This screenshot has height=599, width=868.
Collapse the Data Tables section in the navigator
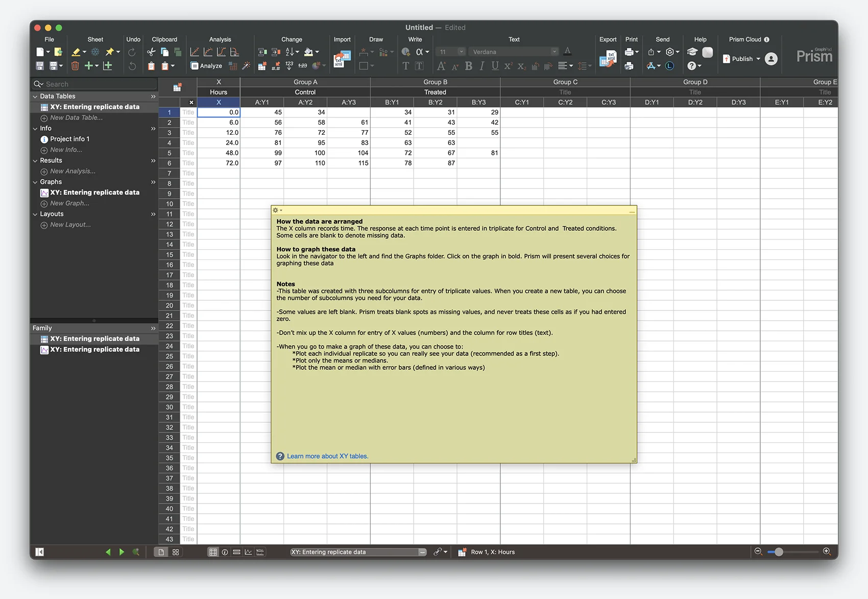click(35, 97)
